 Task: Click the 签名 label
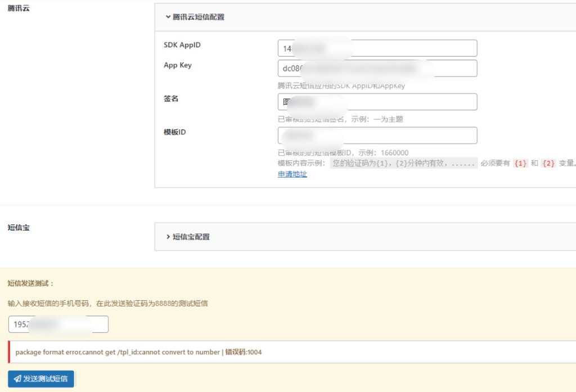[x=171, y=98]
